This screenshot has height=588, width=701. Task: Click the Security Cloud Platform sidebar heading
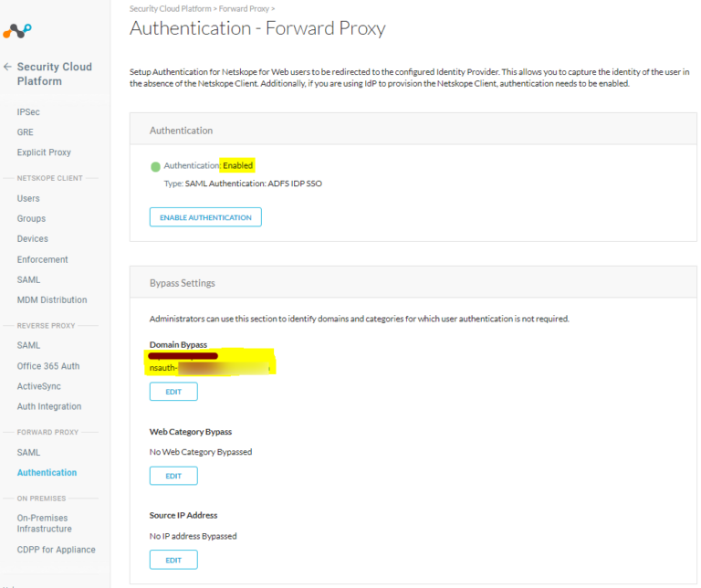(55, 74)
